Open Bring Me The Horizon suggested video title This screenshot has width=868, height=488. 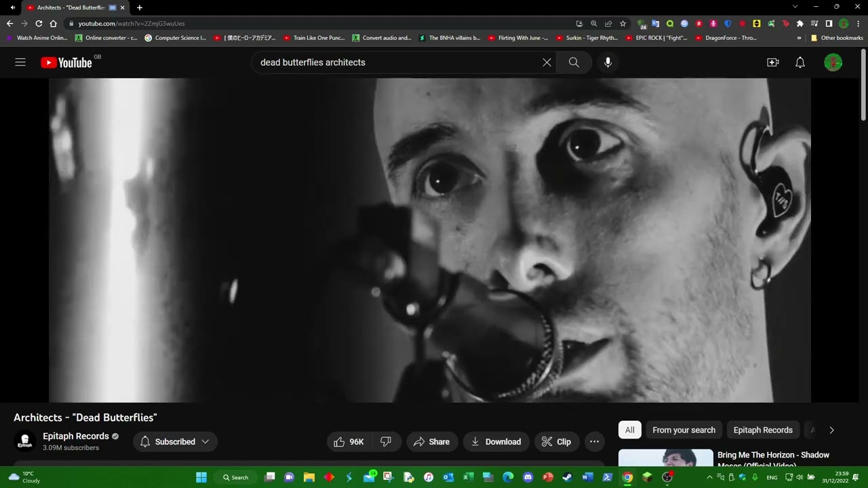(x=773, y=459)
